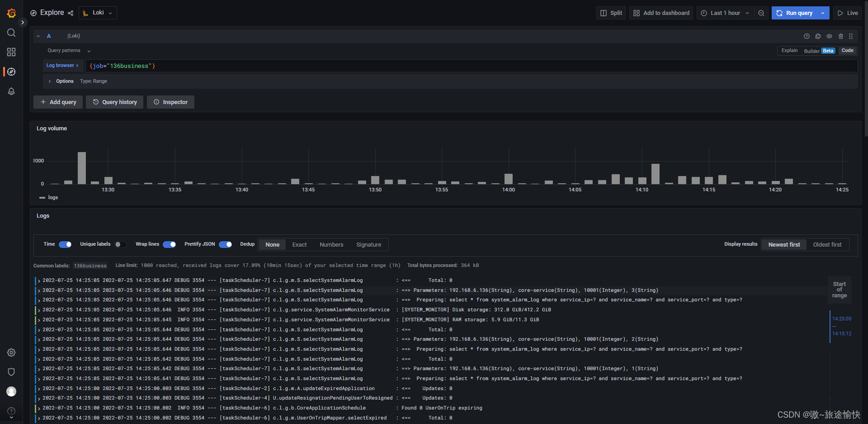Jump to Start of range in logs navigation
Screen dimensions: 868x424
839,290
